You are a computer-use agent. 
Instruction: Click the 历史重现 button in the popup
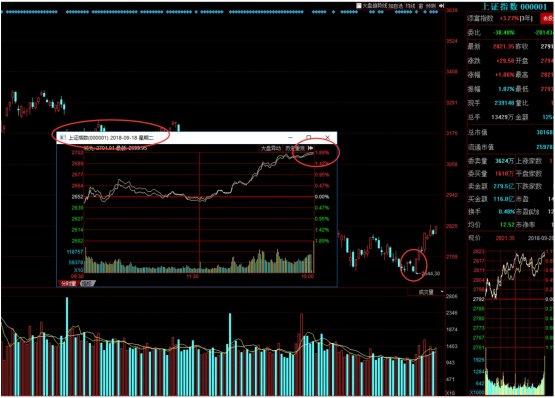pyautogui.click(x=295, y=148)
